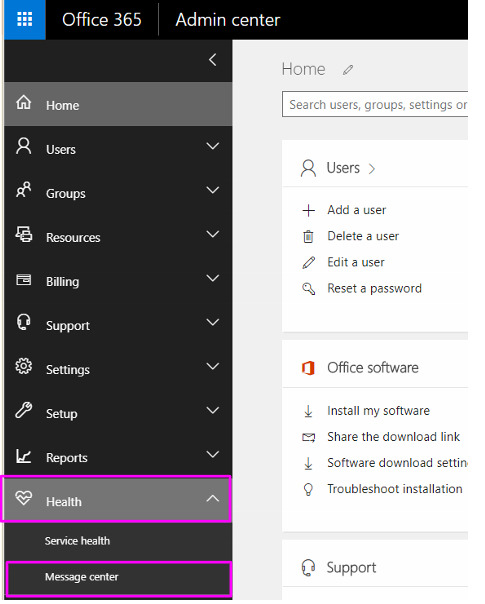Expand the Users menu chevron

[x=213, y=146]
